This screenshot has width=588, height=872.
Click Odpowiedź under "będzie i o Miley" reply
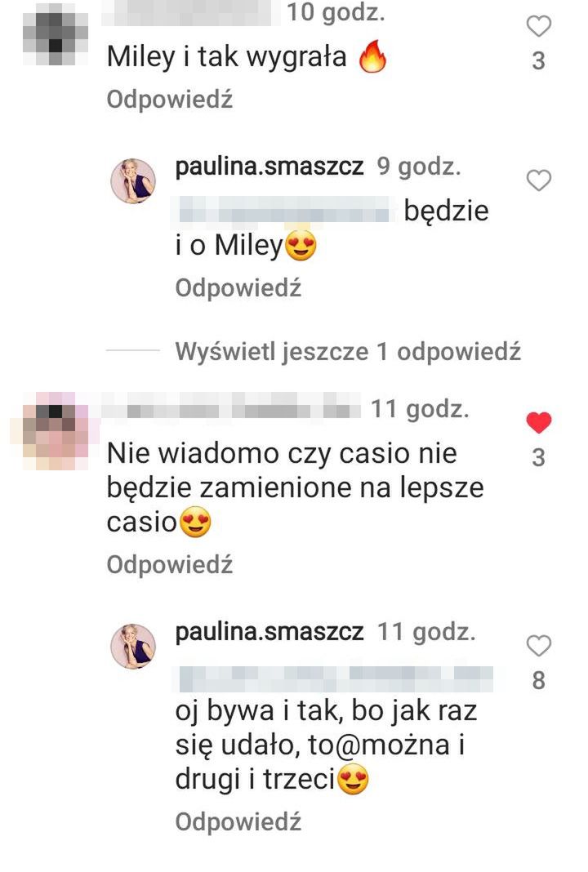[x=238, y=288]
